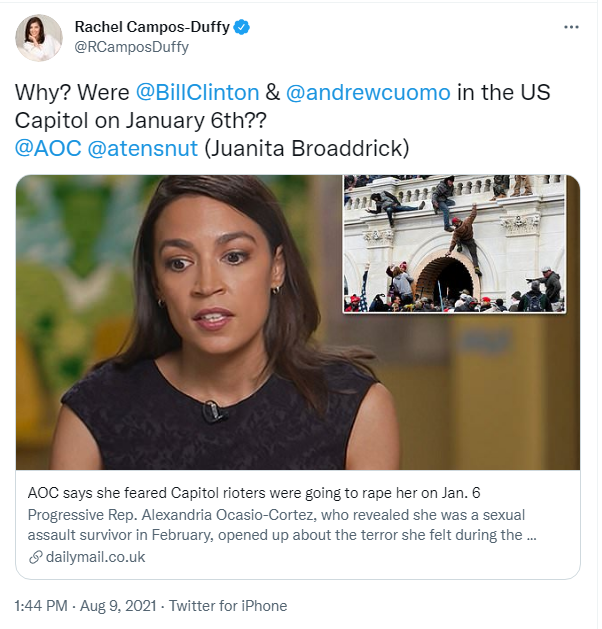This screenshot has height=629, width=602.
Task: Open the tweet's three-dot more menu
Action: tap(571, 27)
